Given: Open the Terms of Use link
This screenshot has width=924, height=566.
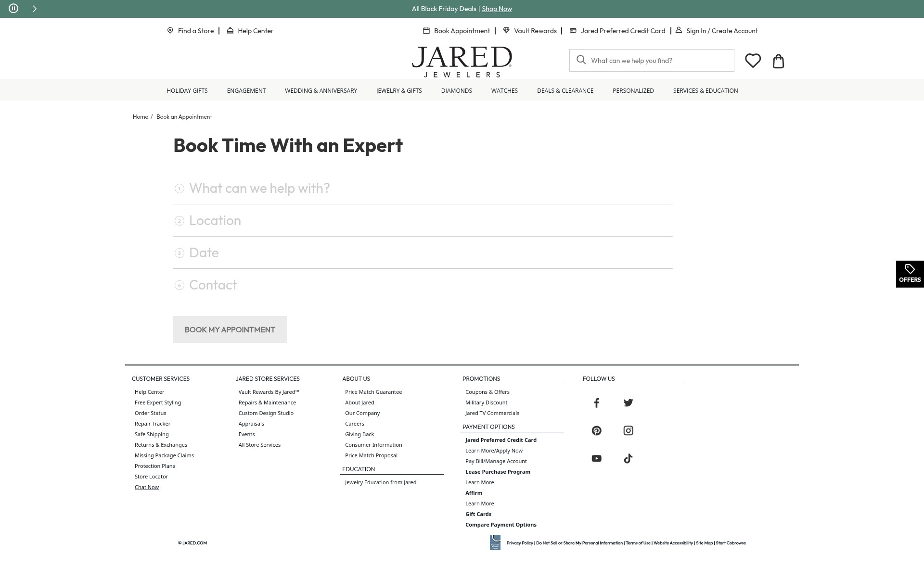Looking at the screenshot, I should (x=638, y=543).
